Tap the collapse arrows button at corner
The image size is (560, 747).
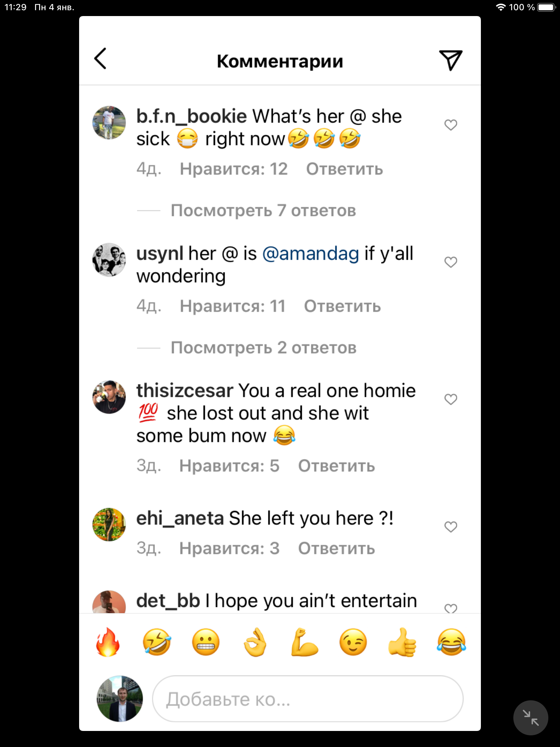tap(530, 717)
